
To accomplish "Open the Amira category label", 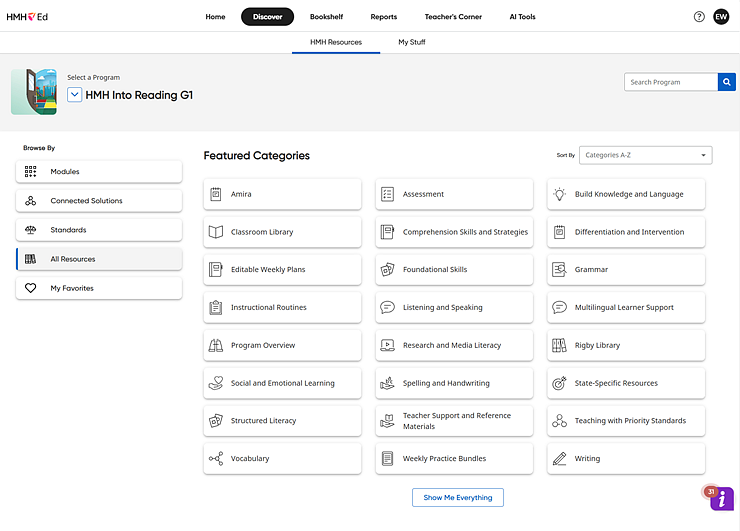I will (x=241, y=194).
